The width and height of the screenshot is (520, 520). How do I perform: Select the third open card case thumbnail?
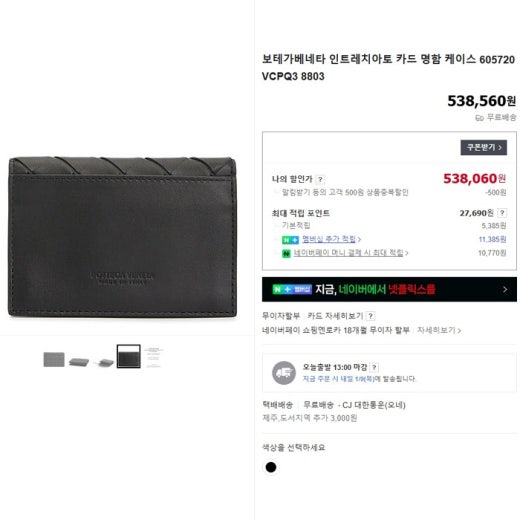pos(104,362)
